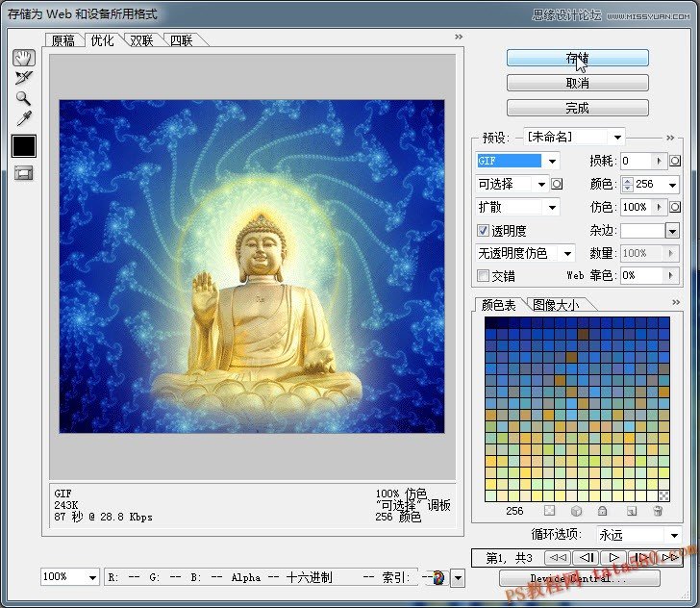The image size is (700, 608).
Task: Switch to the 优化 tab
Action: (x=102, y=40)
